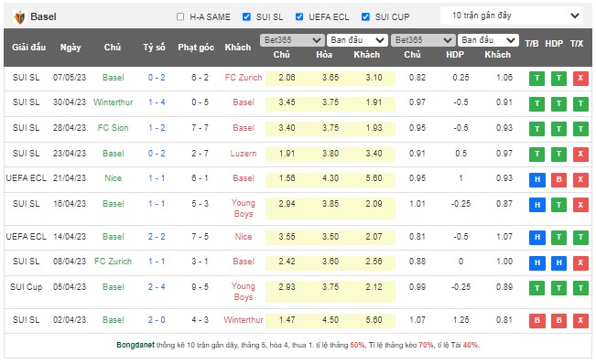
Task: Select handicap value 1.25 in last row
Action: 461,319
